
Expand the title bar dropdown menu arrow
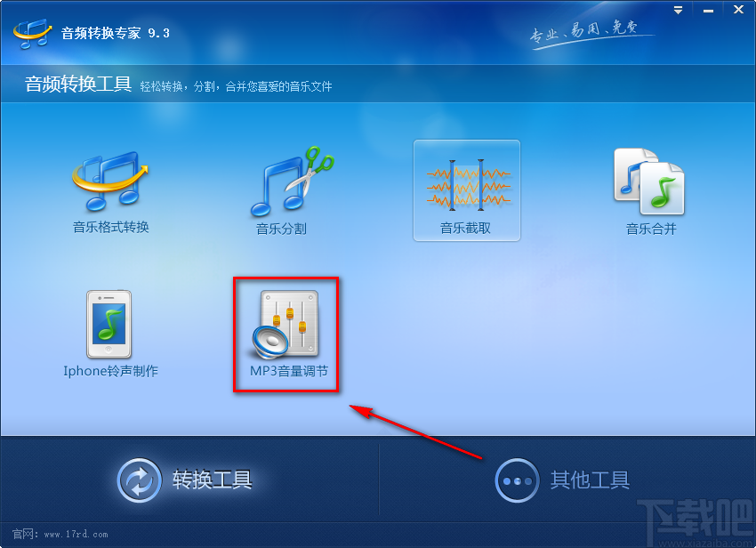click(678, 10)
